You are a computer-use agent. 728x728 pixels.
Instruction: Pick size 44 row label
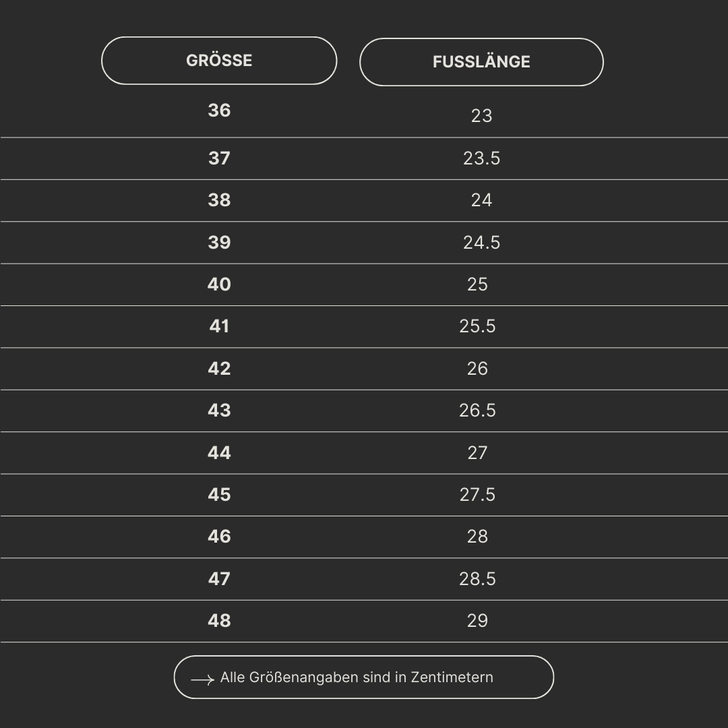pos(219,453)
